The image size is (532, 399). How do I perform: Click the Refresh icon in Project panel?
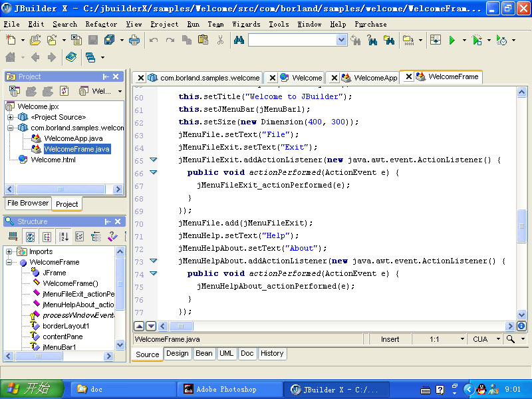65,91
